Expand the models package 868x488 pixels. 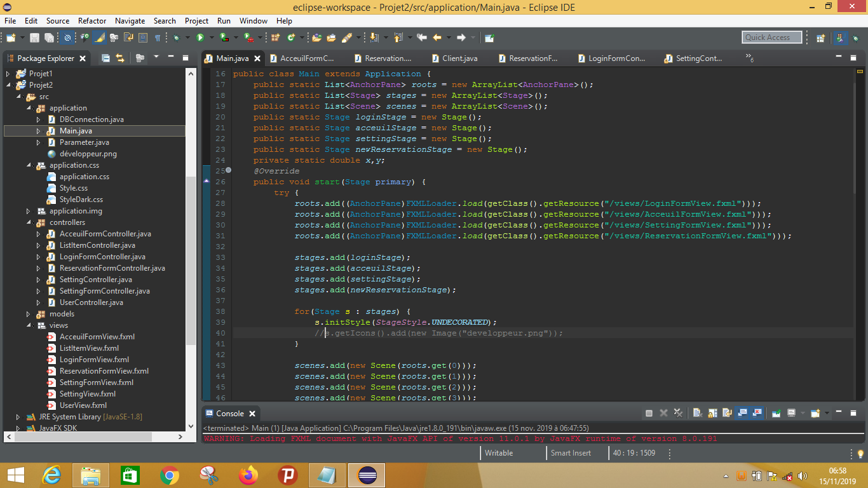(29, 314)
